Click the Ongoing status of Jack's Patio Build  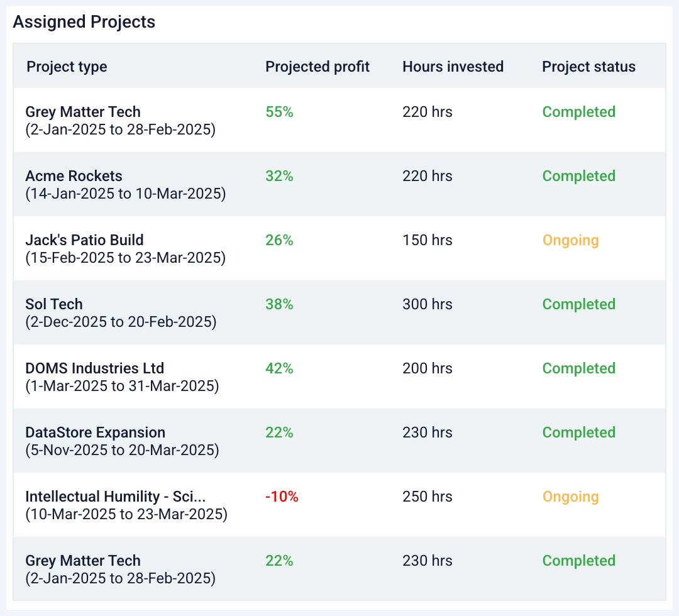[570, 240]
